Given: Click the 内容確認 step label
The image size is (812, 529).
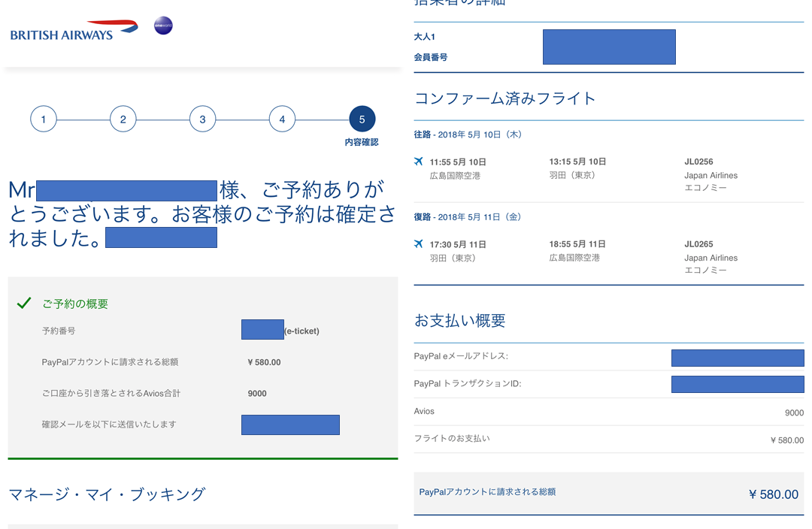Looking at the screenshot, I should pyautogui.click(x=362, y=142).
